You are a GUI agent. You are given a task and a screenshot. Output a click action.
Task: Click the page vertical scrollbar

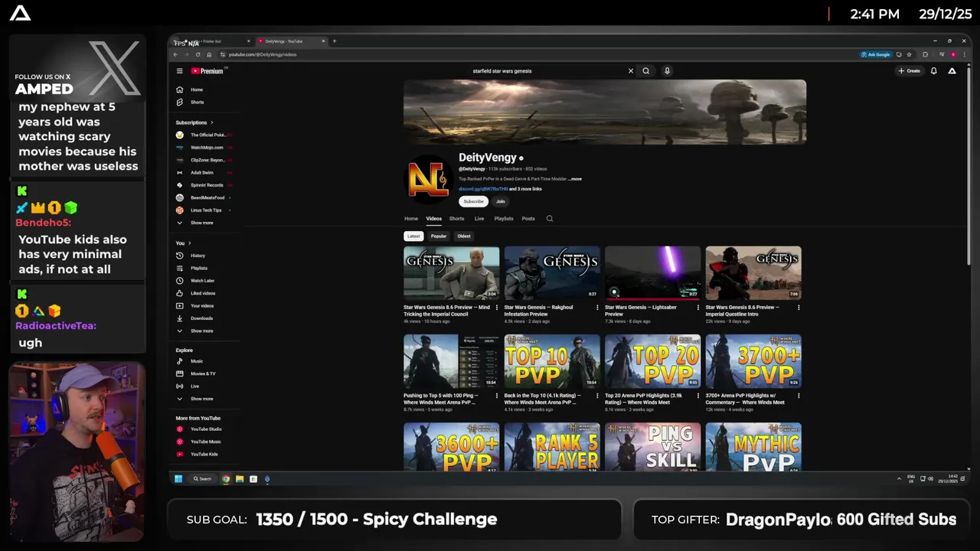969,165
